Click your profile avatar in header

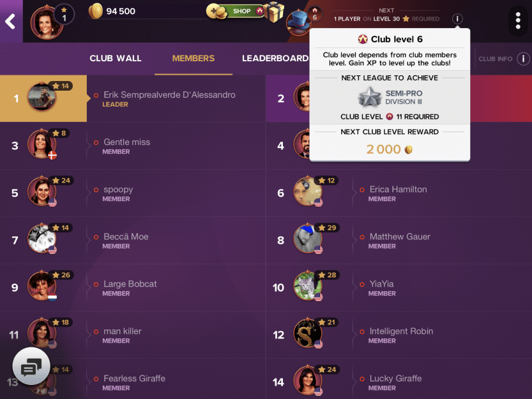[x=46, y=23]
